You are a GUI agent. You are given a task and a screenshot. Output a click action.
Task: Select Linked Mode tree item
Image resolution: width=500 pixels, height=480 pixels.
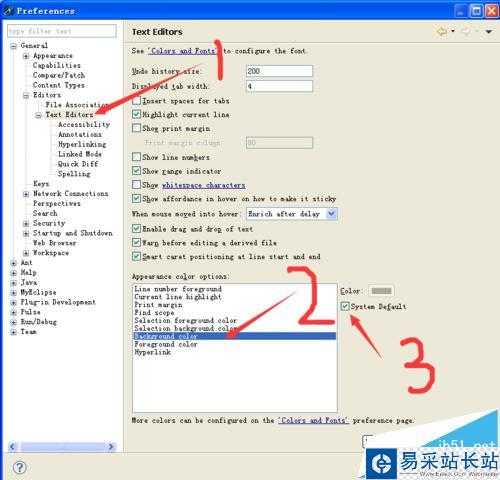click(80, 154)
